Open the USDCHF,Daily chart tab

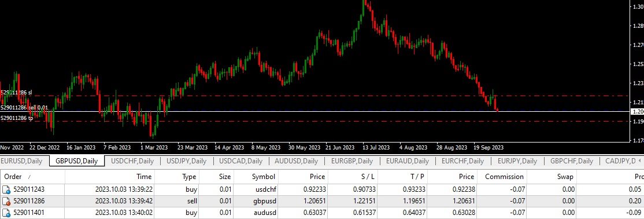(132, 161)
